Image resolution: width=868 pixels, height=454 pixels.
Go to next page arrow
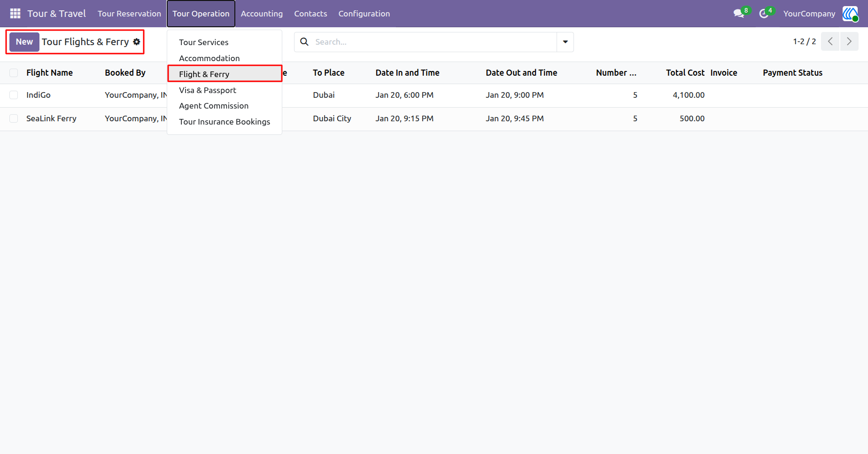(849, 41)
